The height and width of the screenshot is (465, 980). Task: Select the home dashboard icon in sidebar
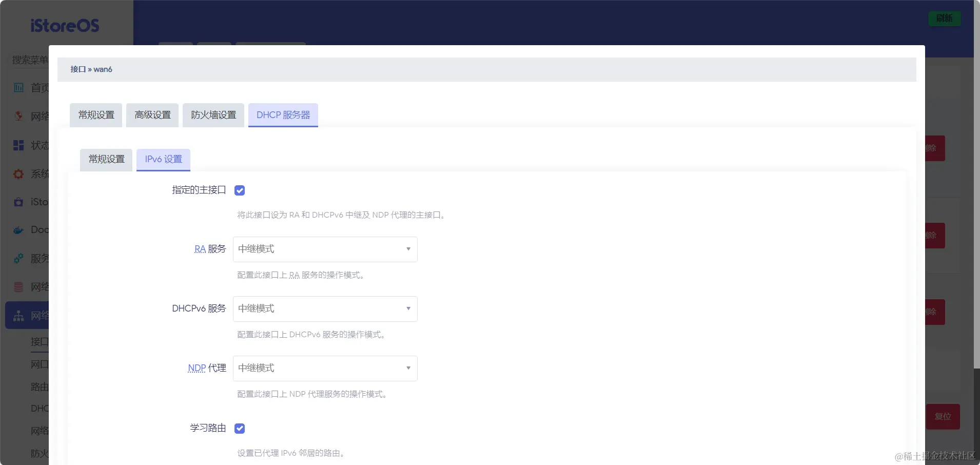coord(18,88)
